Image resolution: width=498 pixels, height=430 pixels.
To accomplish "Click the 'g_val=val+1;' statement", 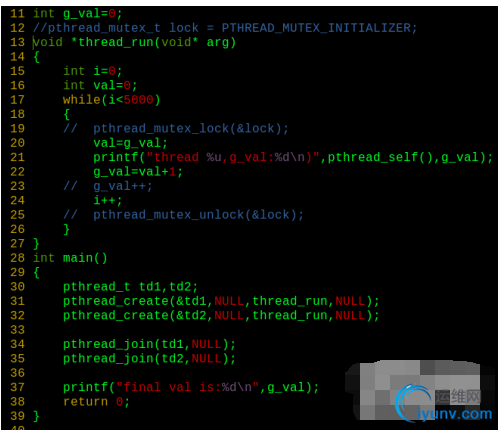I will point(138,172).
